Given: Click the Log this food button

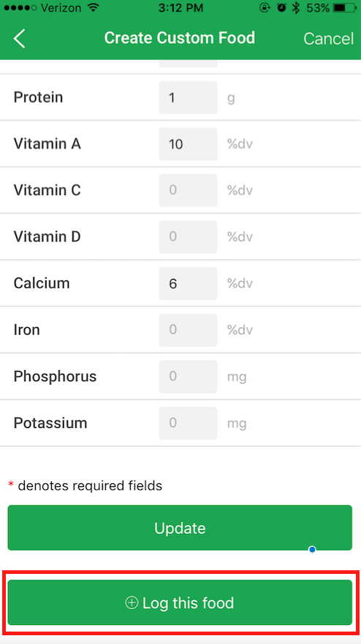Looking at the screenshot, I should tap(180, 602).
